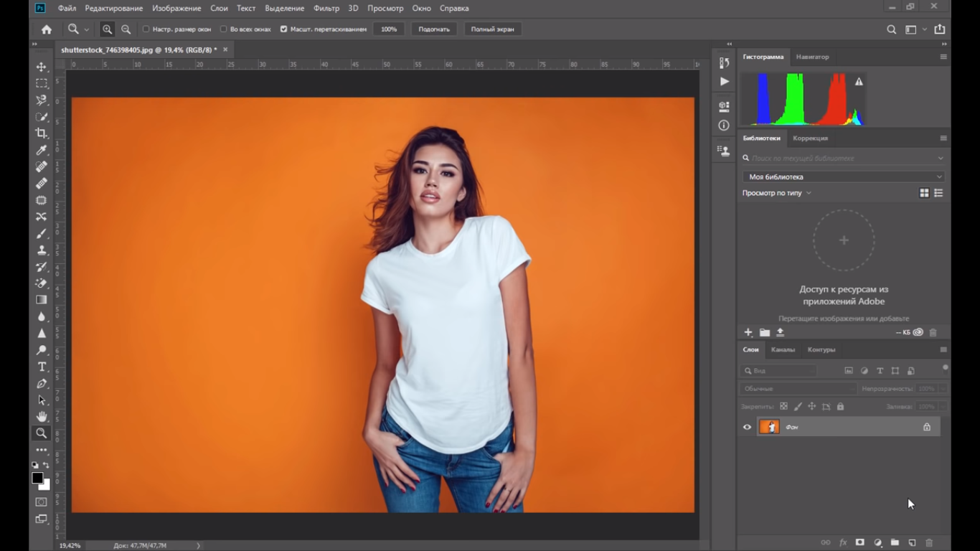
Task: Select the Lasso tool in the toolbar
Action: coord(42,100)
